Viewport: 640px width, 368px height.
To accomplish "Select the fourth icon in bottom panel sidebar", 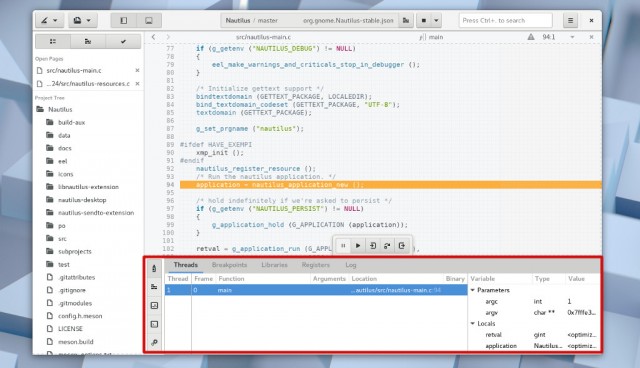I will click(154, 324).
